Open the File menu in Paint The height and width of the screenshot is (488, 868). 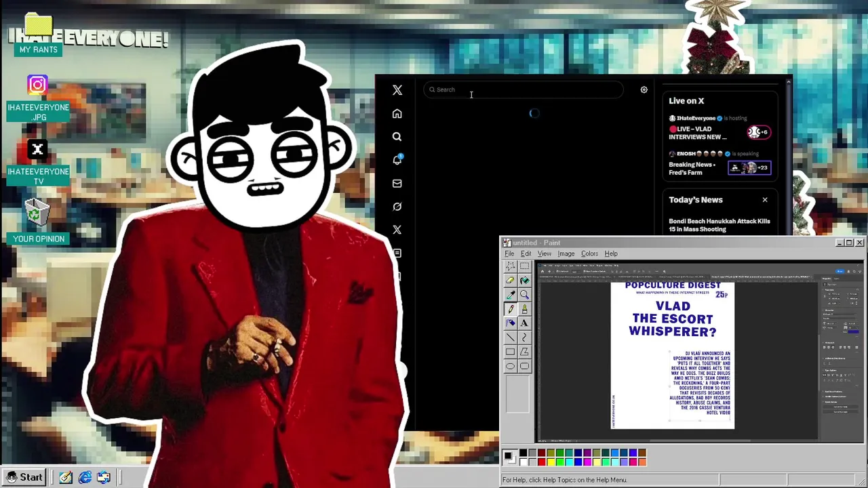pyautogui.click(x=509, y=253)
